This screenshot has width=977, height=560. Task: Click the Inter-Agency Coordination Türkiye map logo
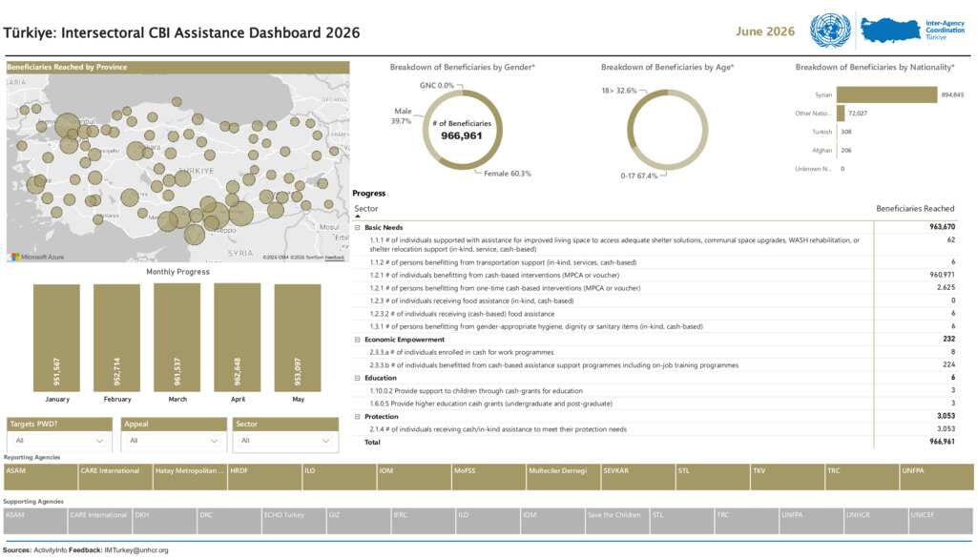[x=913, y=30]
